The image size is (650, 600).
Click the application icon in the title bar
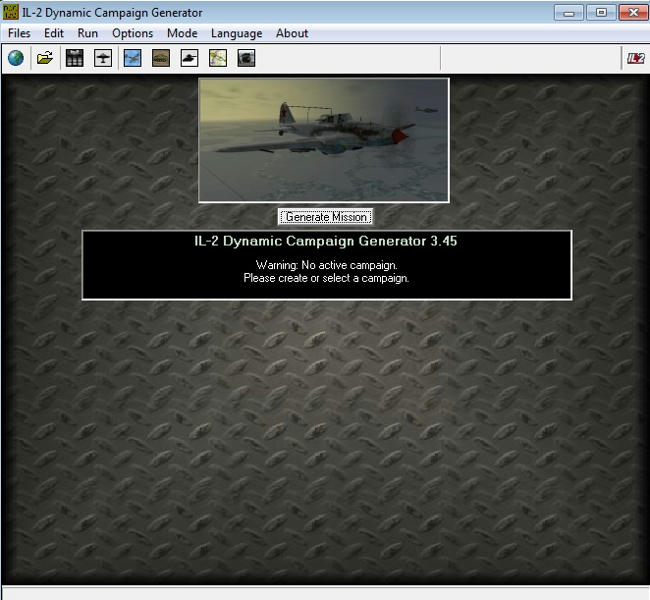10,12
